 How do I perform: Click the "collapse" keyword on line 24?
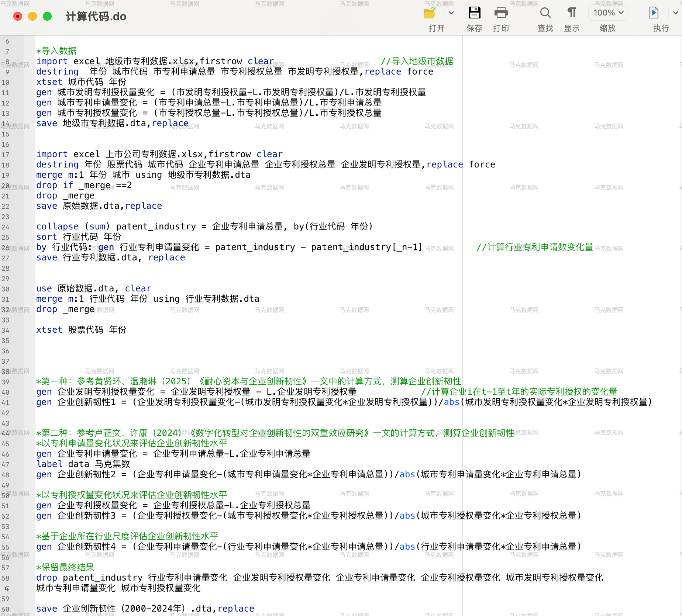pos(57,226)
